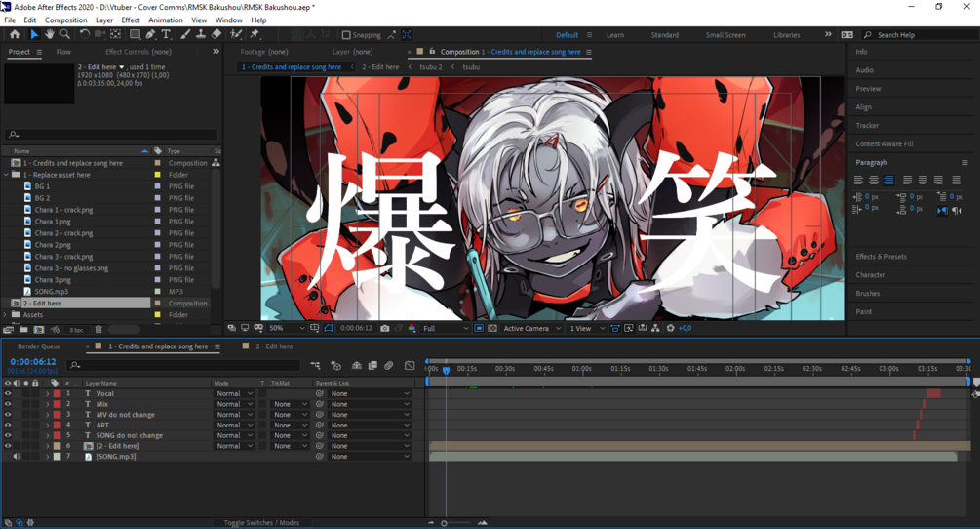Select the Brush tool
Image resolution: width=980 pixels, height=529 pixels.
point(185,34)
